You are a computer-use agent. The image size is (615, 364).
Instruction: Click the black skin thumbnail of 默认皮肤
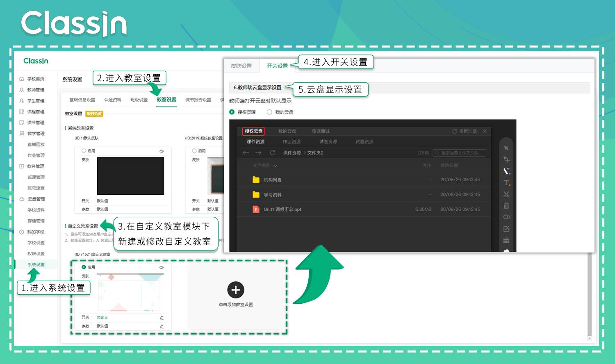[130, 176]
